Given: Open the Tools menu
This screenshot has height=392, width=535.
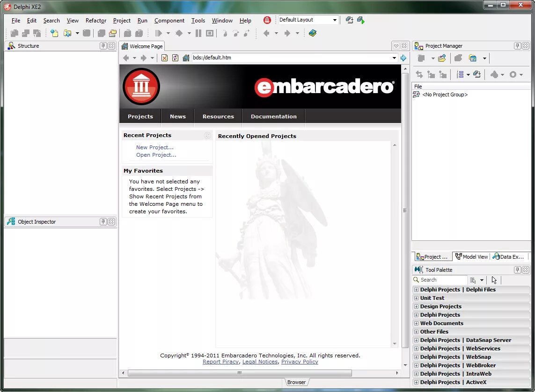Looking at the screenshot, I should tap(198, 21).
